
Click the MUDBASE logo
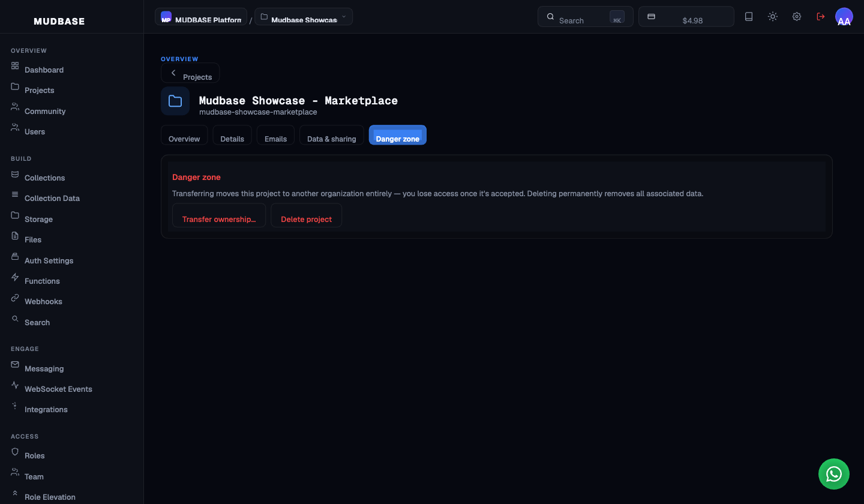click(x=59, y=22)
